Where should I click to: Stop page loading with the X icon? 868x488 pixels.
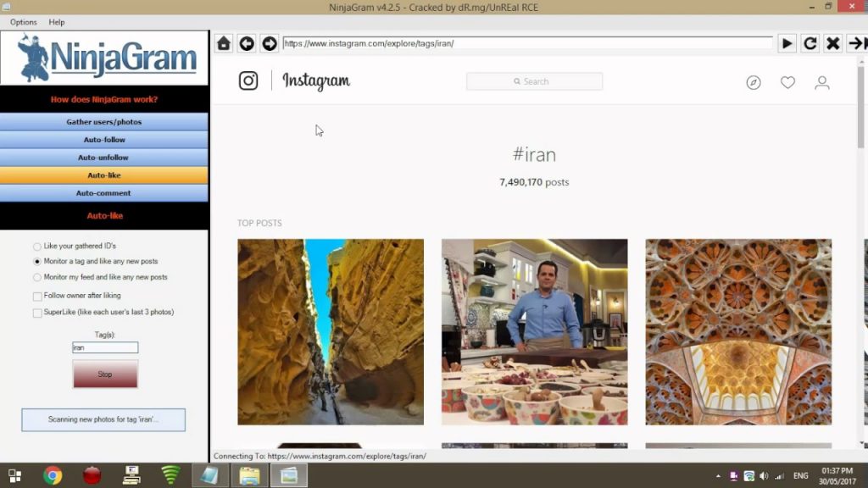(833, 43)
